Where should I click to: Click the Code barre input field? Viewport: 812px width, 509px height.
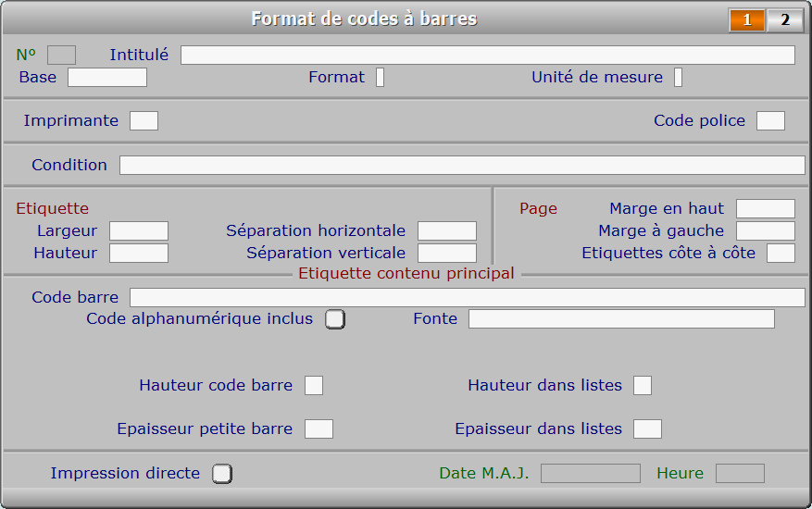coord(467,298)
